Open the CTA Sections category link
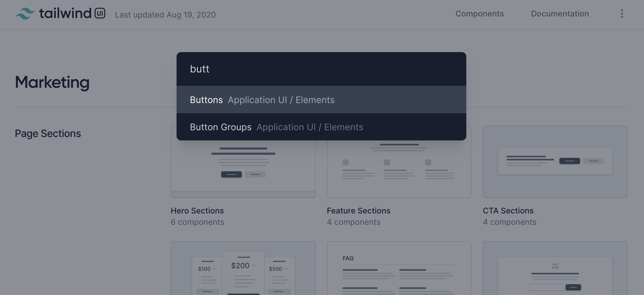 (508, 210)
